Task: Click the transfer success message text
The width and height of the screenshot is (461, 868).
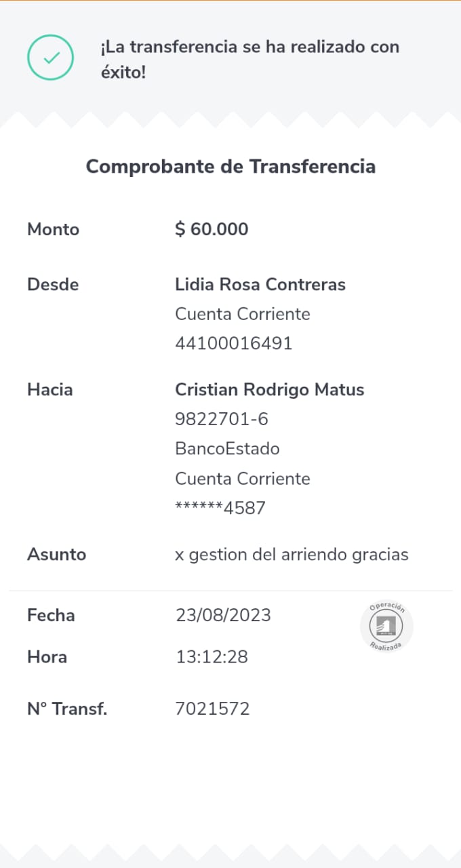Action: tap(249, 59)
